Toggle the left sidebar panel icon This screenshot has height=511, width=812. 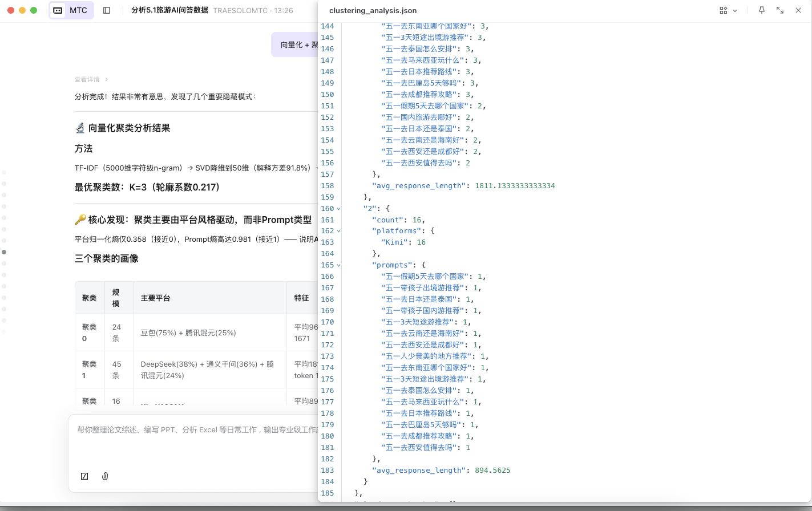pyautogui.click(x=107, y=10)
